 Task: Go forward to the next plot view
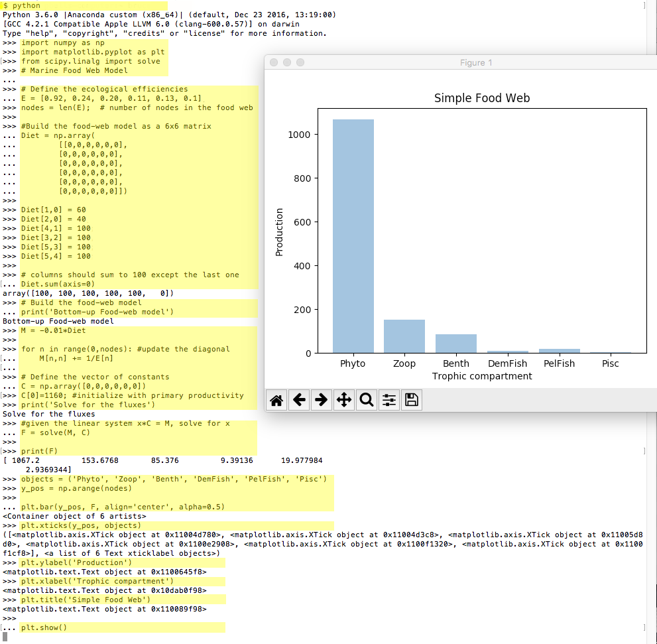coord(322,400)
